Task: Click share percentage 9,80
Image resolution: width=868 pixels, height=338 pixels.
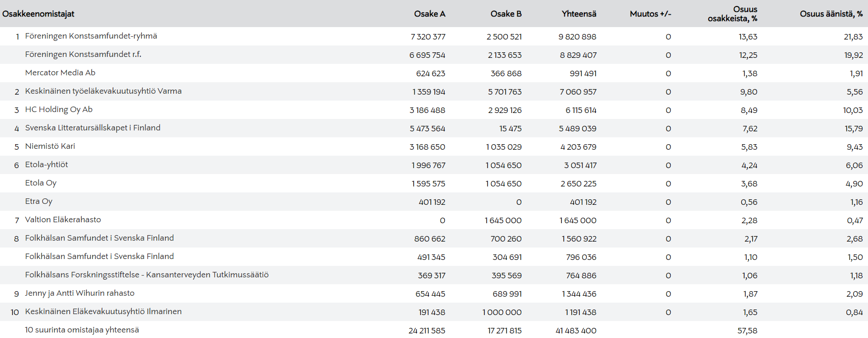Action: [749, 92]
